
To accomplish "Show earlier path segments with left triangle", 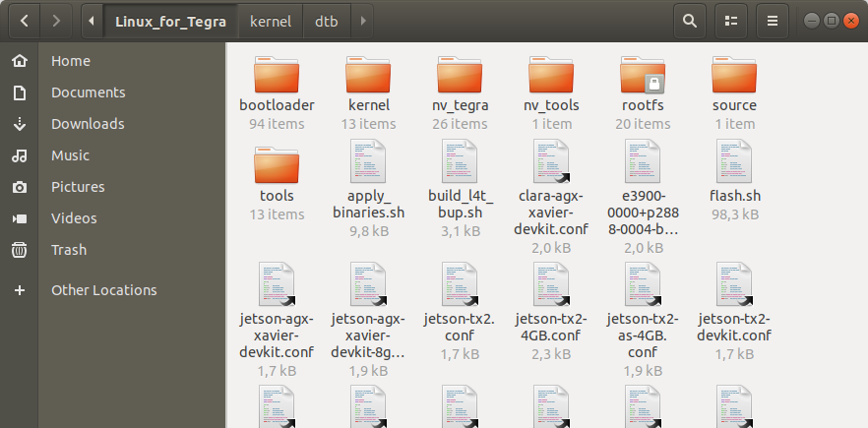I will tap(92, 21).
